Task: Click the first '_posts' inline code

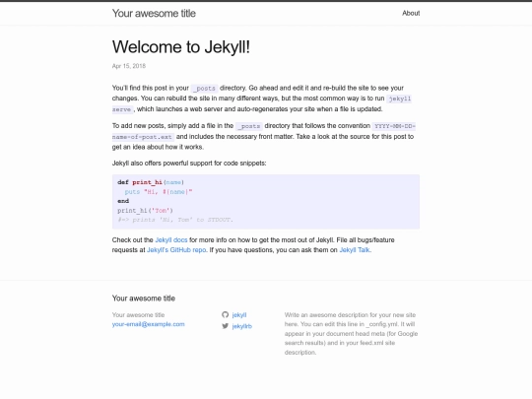Action: point(204,89)
